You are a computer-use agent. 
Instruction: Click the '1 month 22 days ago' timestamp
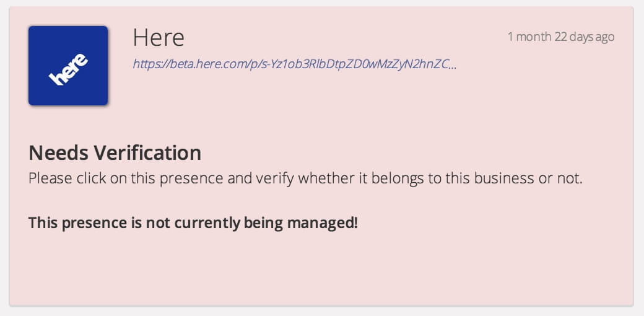[561, 37]
